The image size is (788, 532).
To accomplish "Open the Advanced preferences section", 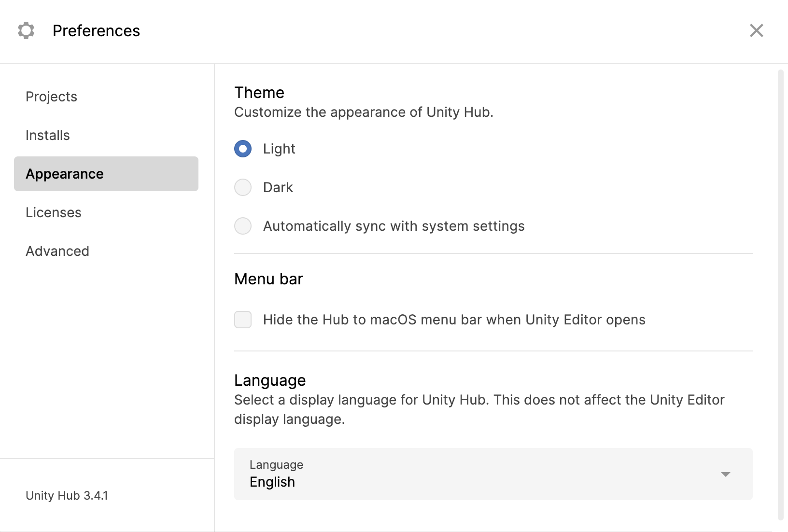I will tap(57, 251).
